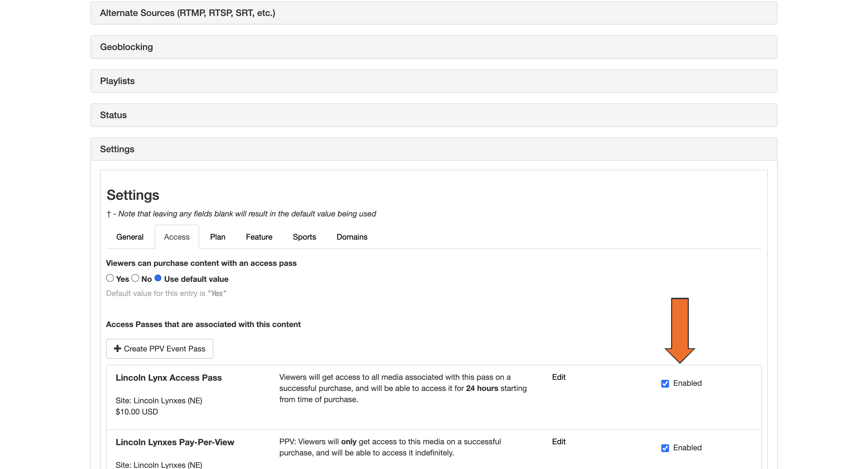Expand the Alternate Sources section
This screenshot has height=469, width=868.
click(434, 13)
